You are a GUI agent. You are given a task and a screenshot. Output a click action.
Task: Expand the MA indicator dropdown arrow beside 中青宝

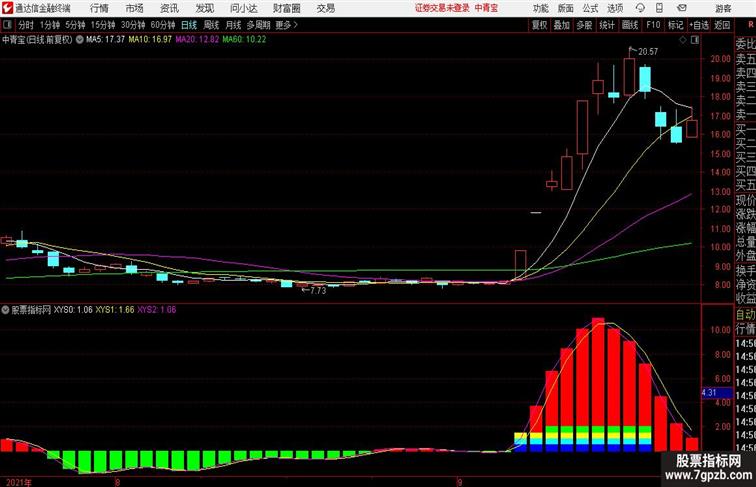pyautogui.click(x=80, y=40)
